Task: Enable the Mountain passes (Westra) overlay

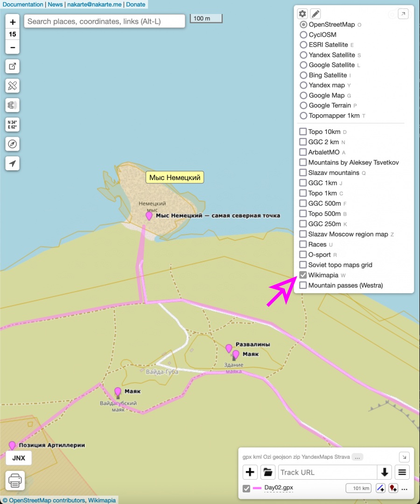Action: 303,285
